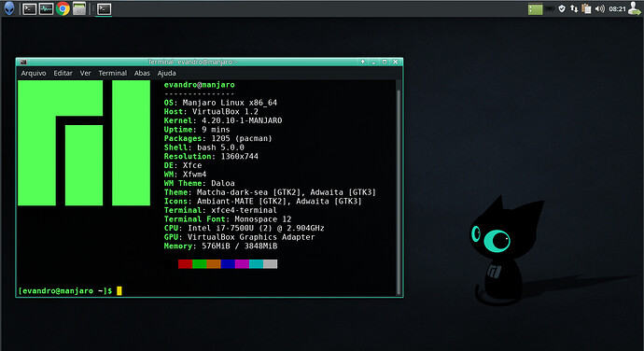Click the shade (up arrow) title bar button
Viewport: 644px width, 351px height.
(363, 62)
